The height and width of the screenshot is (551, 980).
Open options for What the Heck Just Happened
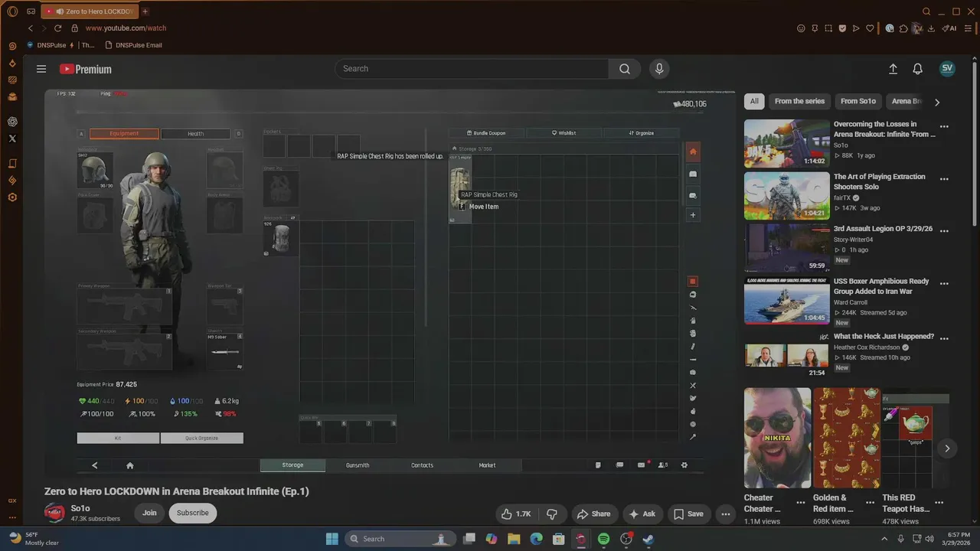coord(944,339)
